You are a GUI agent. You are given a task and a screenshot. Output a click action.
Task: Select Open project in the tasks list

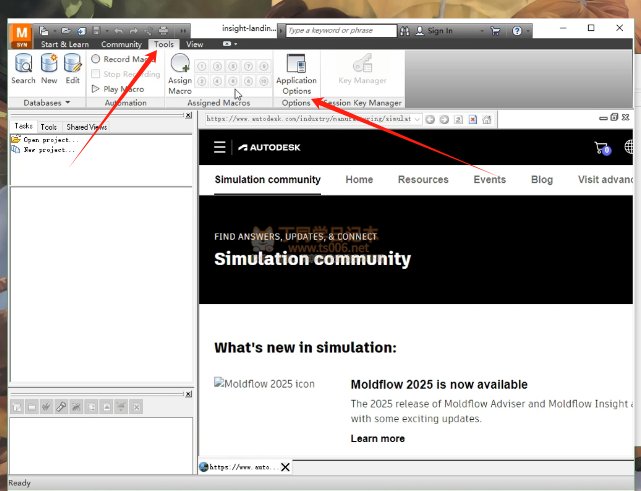point(45,139)
